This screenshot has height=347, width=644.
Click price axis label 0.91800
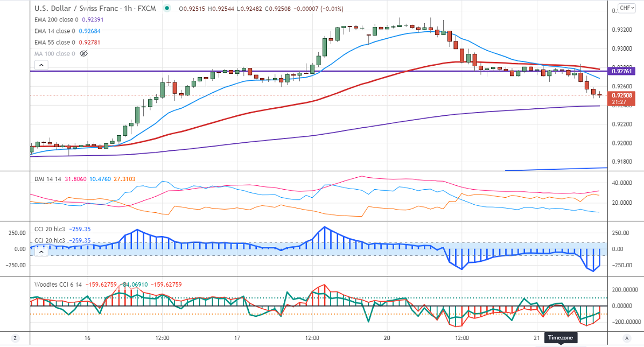coord(622,162)
